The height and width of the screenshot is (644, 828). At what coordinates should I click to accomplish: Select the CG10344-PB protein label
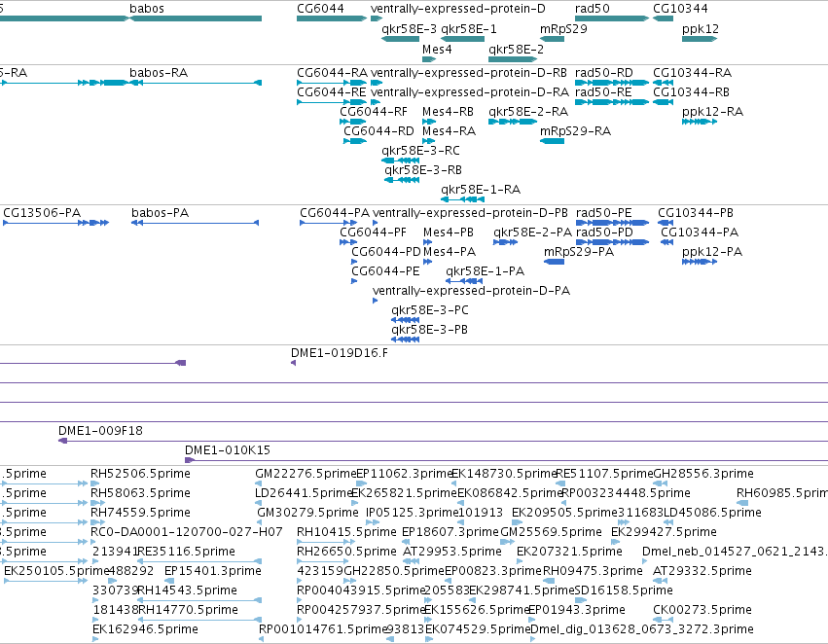click(x=696, y=213)
